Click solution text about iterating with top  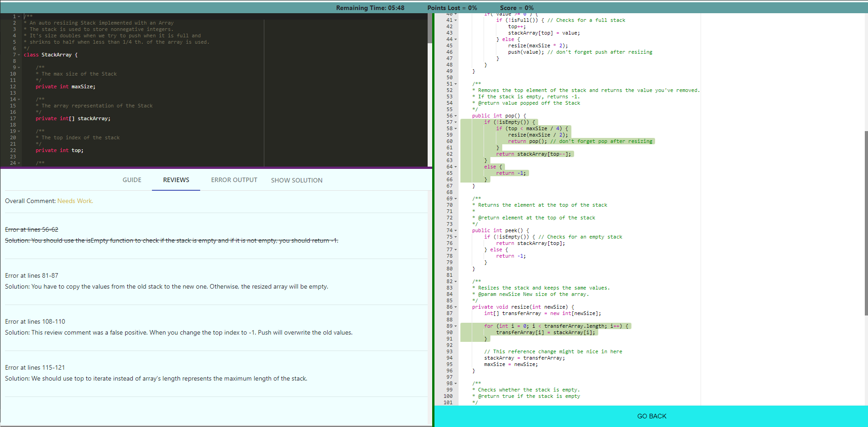tap(156, 378)
